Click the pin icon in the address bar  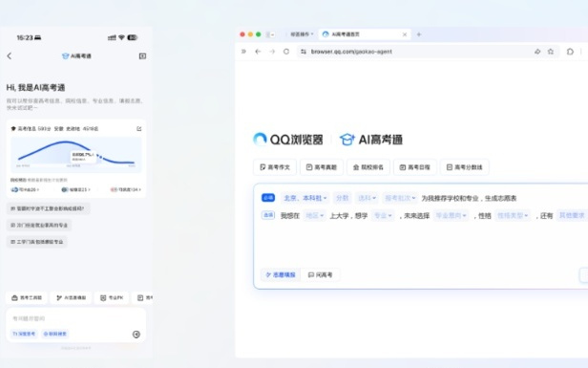tap(537, 52)
